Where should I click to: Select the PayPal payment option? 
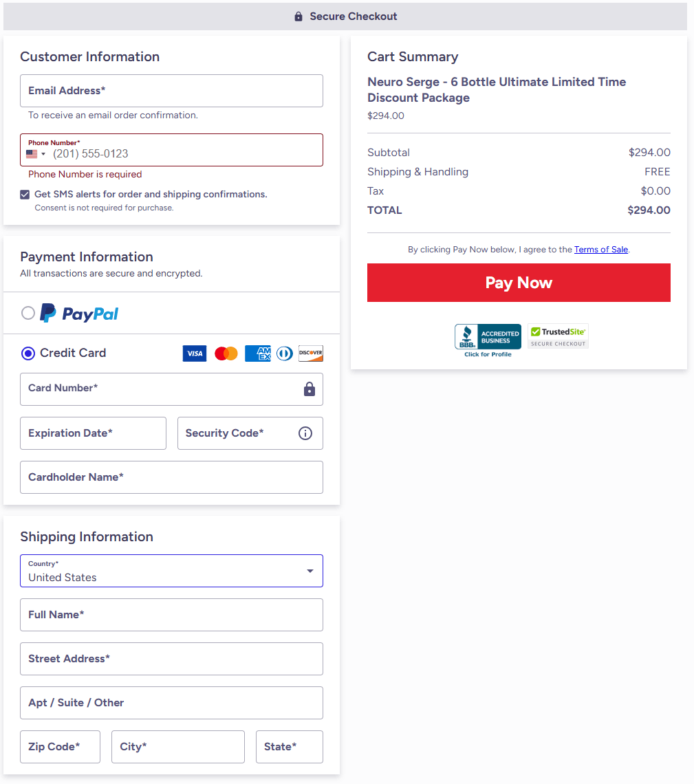tap(28, 314)
